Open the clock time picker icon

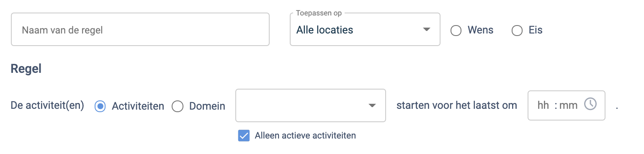point(590,104)
